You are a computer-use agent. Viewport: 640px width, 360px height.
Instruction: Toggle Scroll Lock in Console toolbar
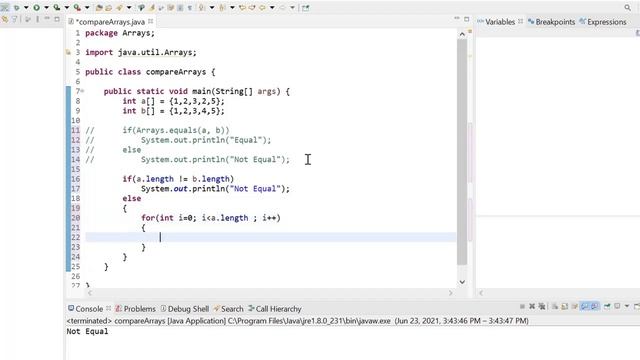click(x=564, y=306)
